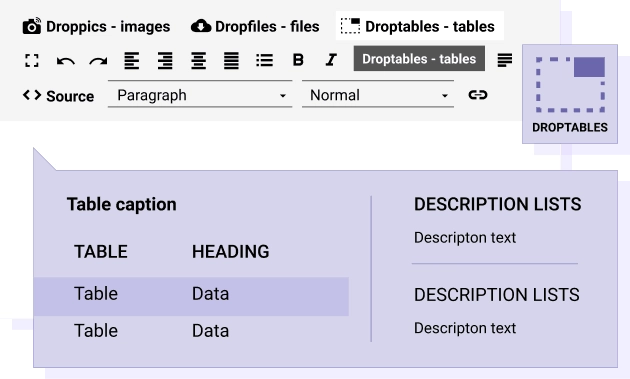The height and width of the screenshot is (379, 630).
Task: Toggle bold formatting
Action: click(298, 60)
